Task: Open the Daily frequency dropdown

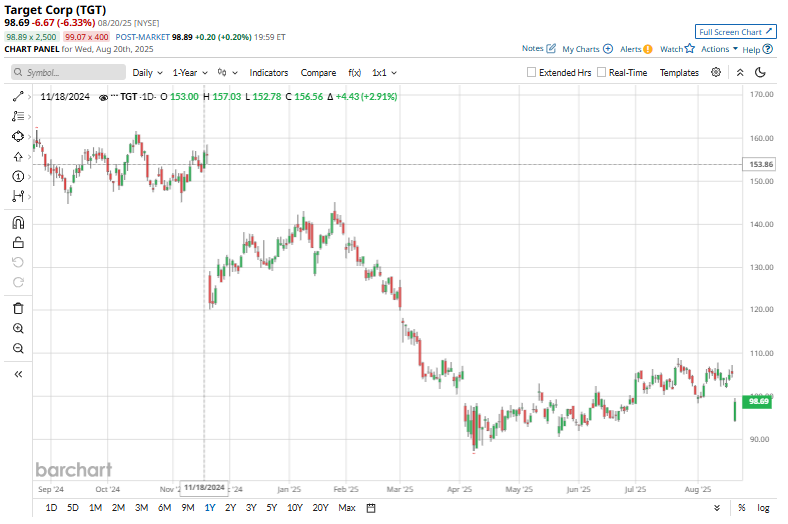Action: click(147, 73)
